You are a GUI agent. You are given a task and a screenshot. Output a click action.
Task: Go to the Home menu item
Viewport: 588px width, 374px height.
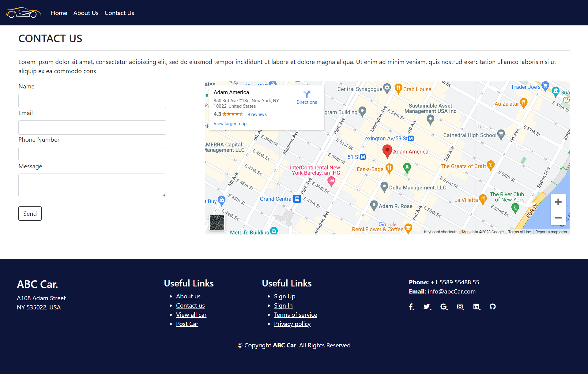[59, 13]
